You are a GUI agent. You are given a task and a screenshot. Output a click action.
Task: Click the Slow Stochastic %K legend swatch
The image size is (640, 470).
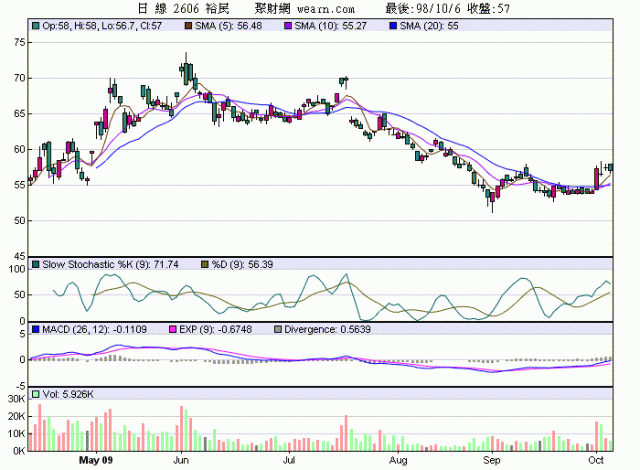(36, 264)
